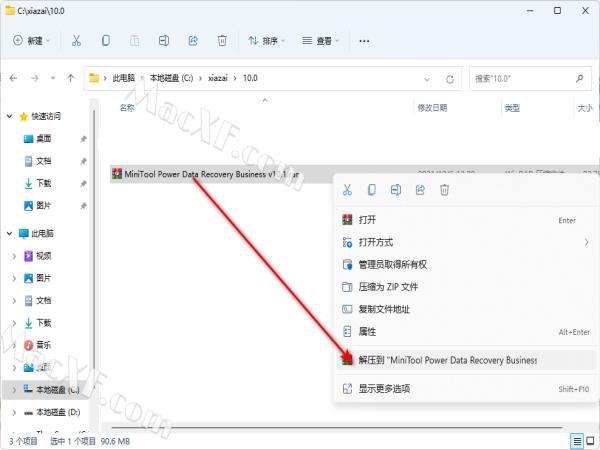This screenshot has height=450, width=600.
Task: Click Delete icon in context menu
Action: point(444,189)
